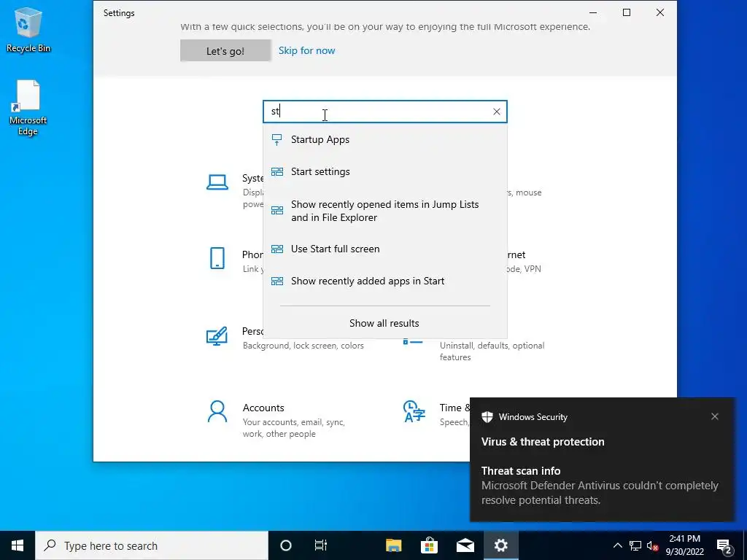The image size is (747, 560).
Task: Select the Recycle Bin desktop icon
Action: pos(28,29)
